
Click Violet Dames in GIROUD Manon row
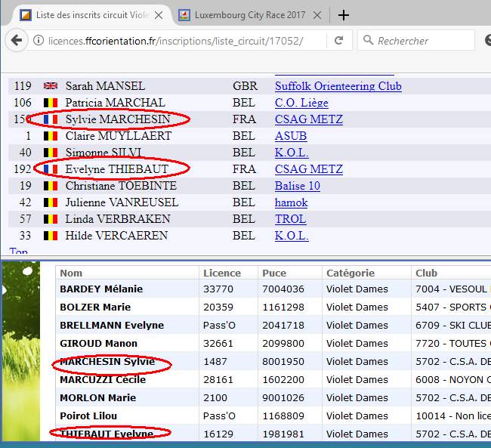pyautogui.click(x=357, y=343)
